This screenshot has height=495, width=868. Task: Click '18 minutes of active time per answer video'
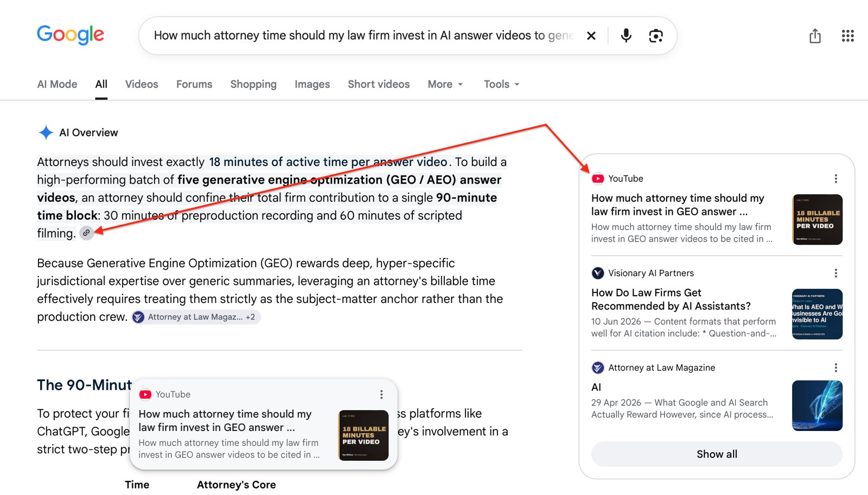[328, 162]
